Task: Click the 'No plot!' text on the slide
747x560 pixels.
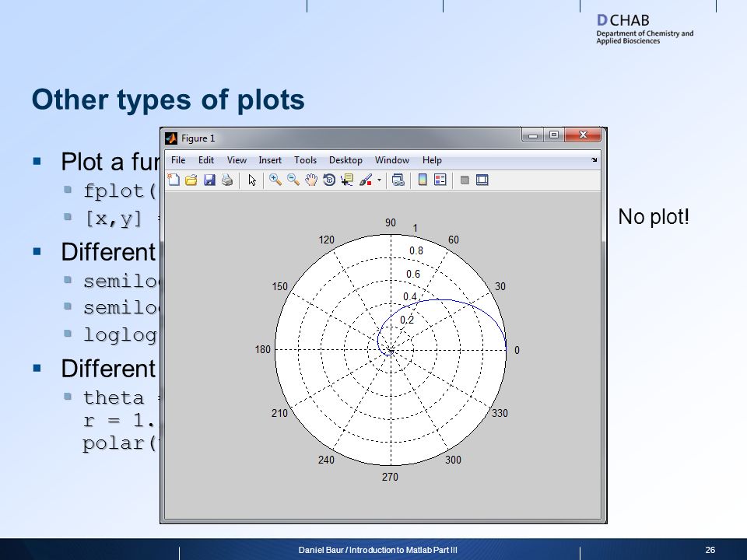Action: [653, 217]
